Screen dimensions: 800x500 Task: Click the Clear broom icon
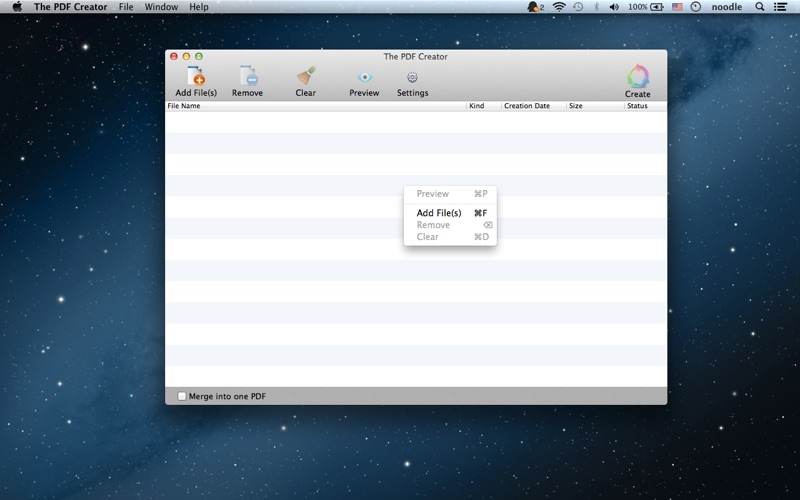[x=306, y=76]
